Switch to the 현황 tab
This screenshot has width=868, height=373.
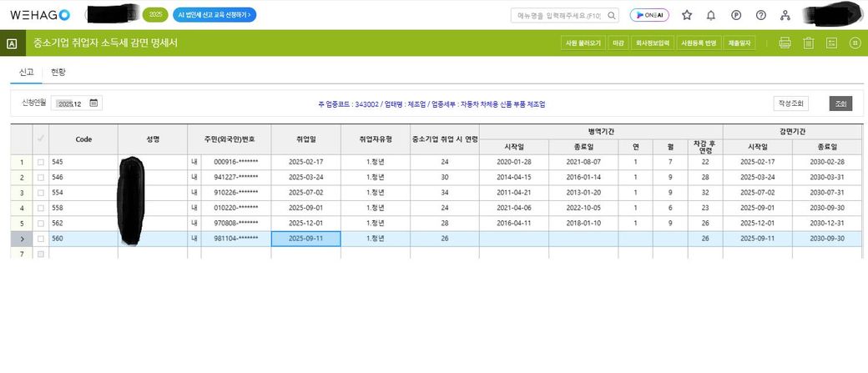click(x=58, y=73)
